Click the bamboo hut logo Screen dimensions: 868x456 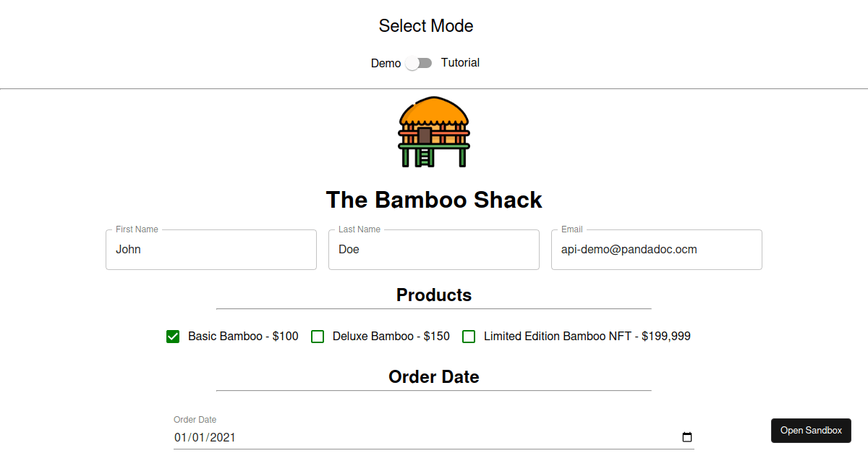point(434,132)
